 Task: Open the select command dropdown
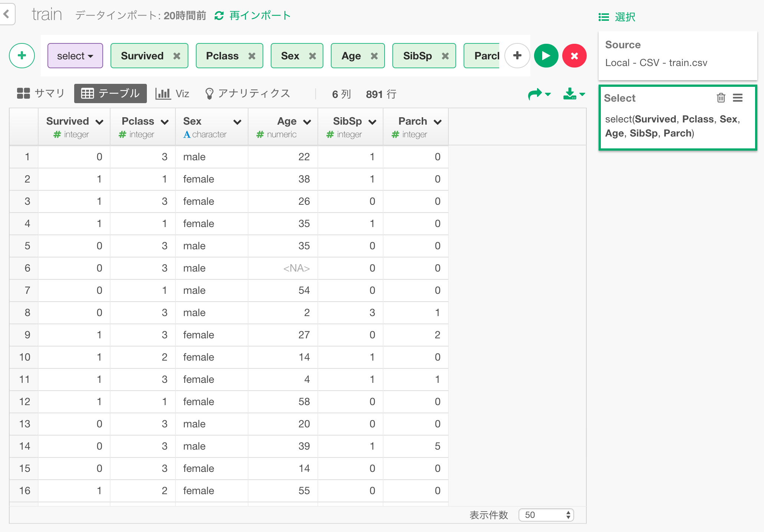point(75,56)
